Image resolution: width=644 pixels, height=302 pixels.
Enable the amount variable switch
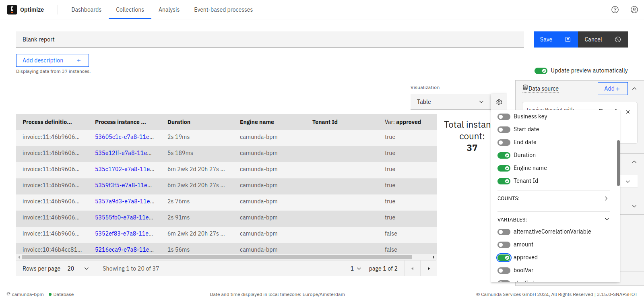(504, 245)
